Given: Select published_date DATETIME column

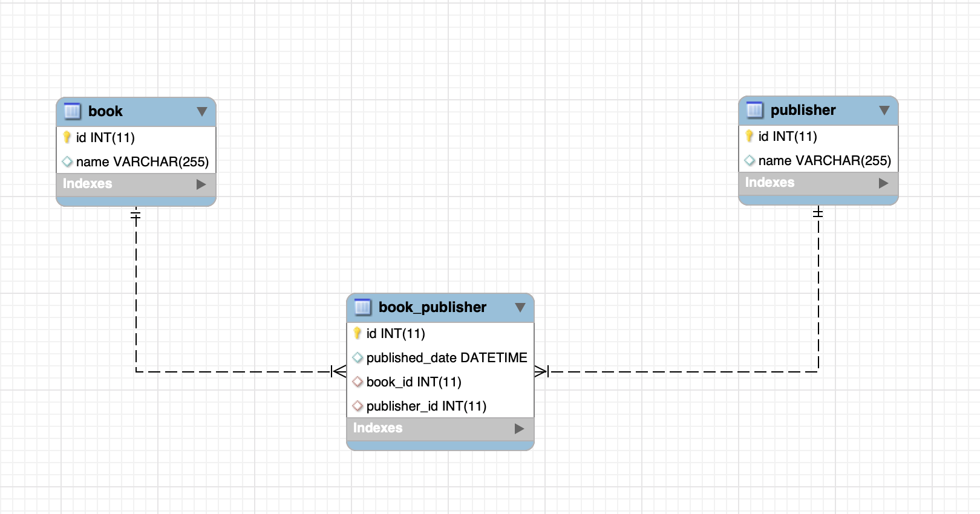Looking at the screenshot, I should click(446, 358).
